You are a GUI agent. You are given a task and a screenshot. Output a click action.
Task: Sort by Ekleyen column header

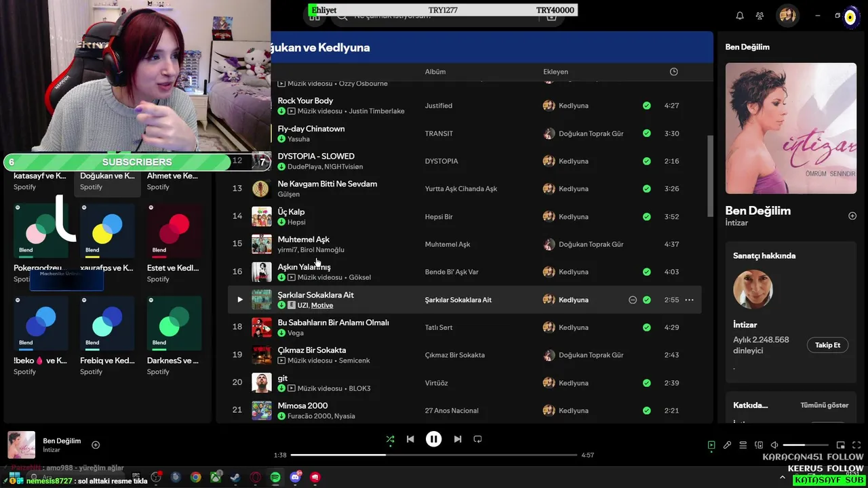tap(555, 72)
